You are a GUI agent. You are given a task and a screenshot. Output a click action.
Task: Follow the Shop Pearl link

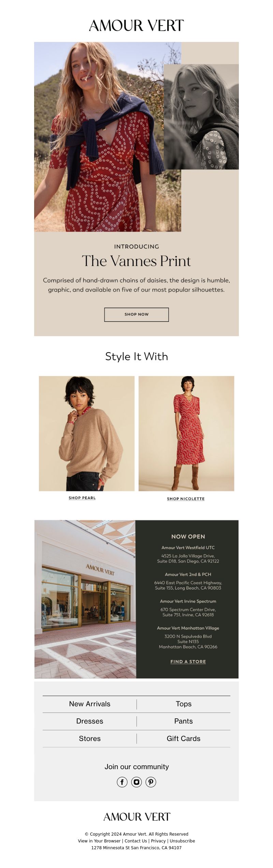(x=82, y=498)
